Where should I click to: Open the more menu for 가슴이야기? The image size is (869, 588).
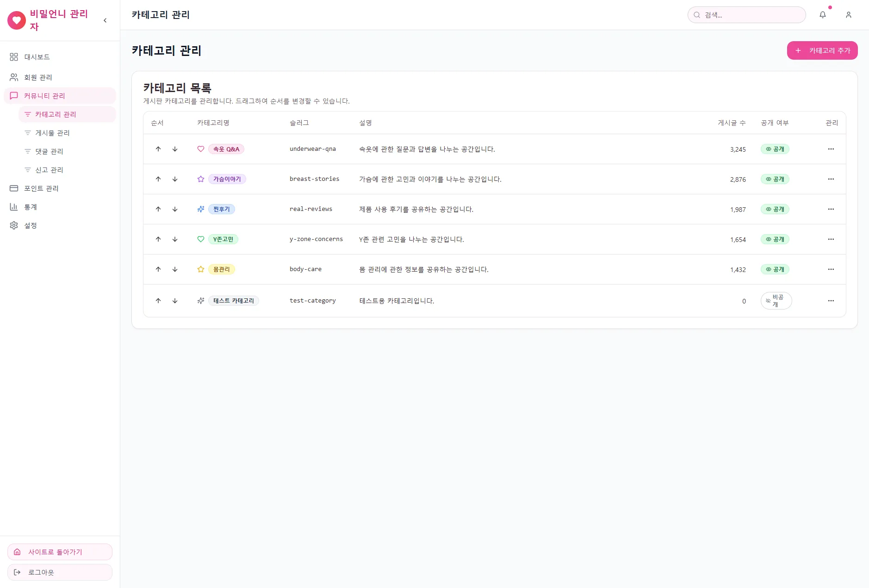tap(831, 179)
